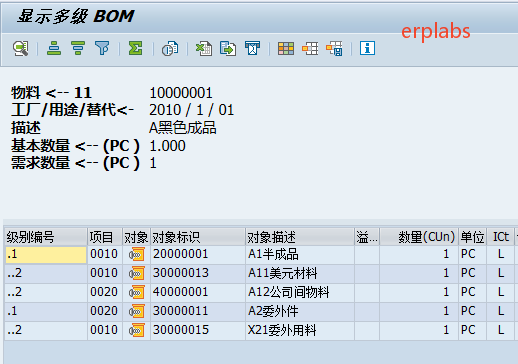Sort the list in ascending order
The image size is (518, 364).
click(x=54, y=49)
